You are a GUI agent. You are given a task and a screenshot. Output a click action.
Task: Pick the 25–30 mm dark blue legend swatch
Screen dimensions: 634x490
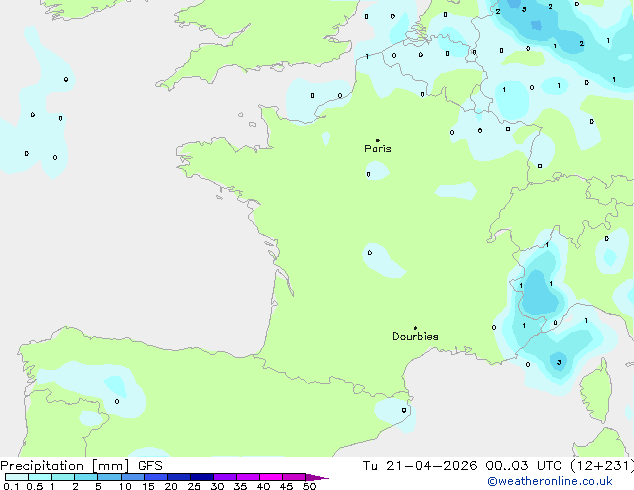[x=202, y=477]
